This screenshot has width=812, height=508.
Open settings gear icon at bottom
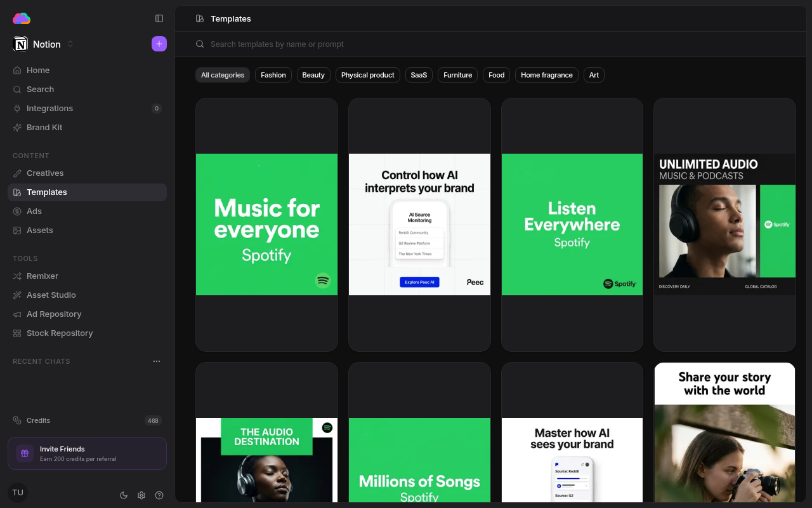point(141,495)
